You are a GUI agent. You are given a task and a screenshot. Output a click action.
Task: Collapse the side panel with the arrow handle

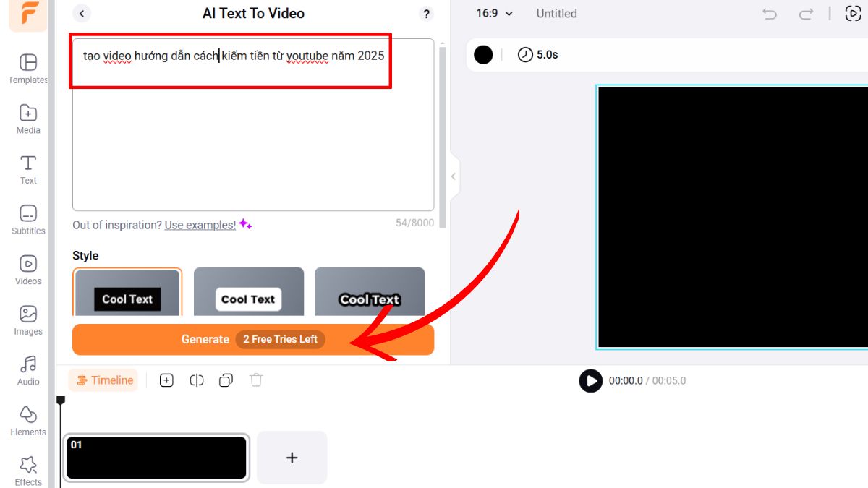(454, 176)
